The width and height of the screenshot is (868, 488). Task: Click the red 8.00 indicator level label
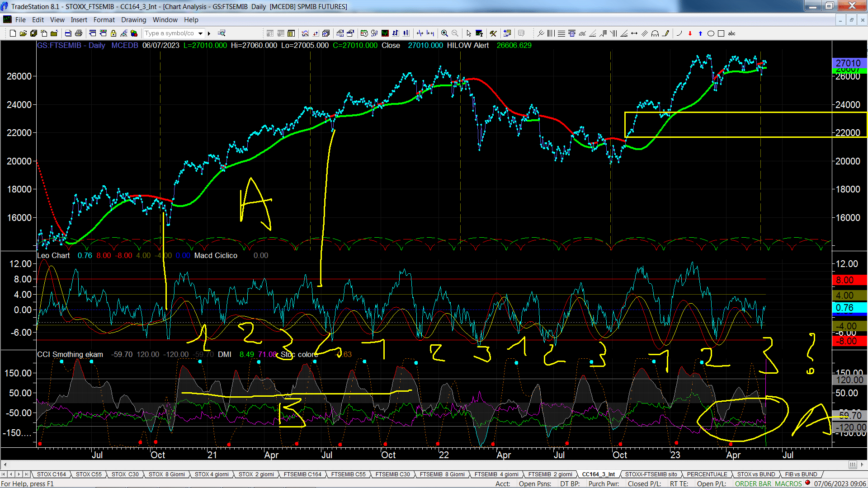click(x=849, y=280)
